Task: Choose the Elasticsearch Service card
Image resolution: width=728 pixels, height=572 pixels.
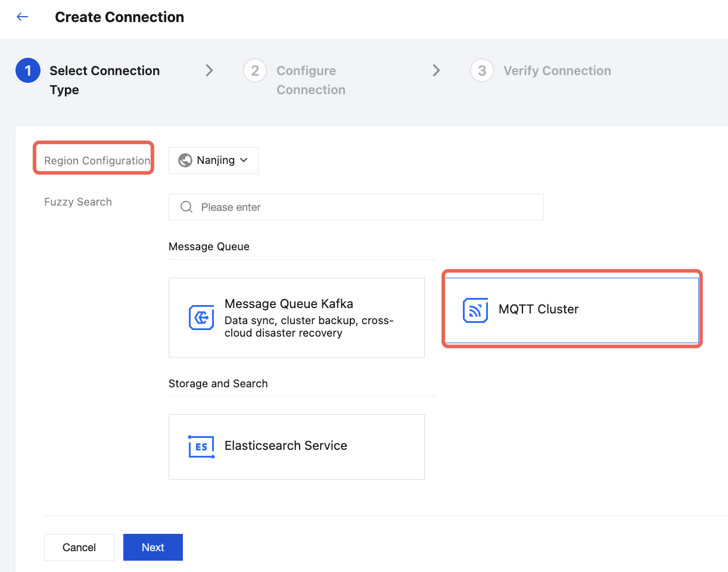Action: (296, 446)
